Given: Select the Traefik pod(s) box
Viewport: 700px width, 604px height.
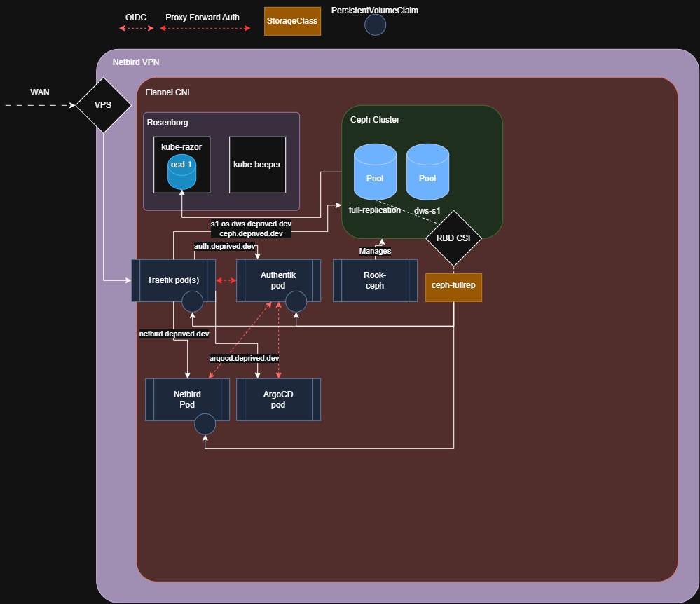Looking at the screenshot, I should coord(174,280).
